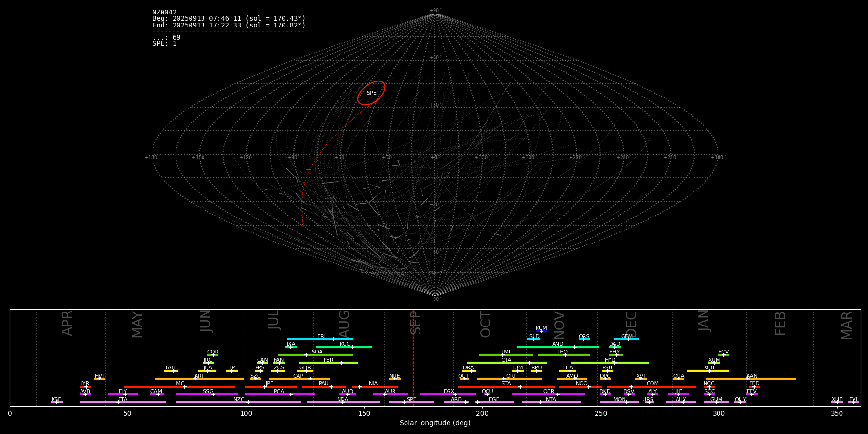This screenshot has width=868, height=434.
Task: Click the APR month label
Action: click(x=67, y=323)
